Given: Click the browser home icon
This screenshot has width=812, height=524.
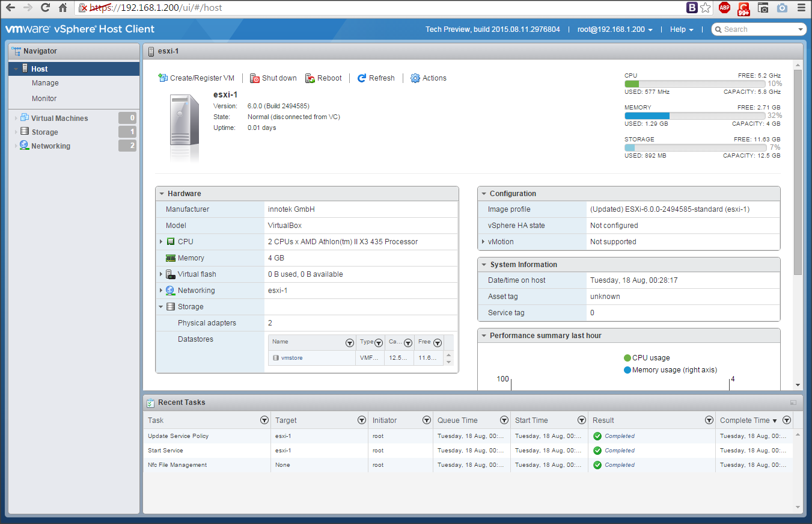Looking at the screenshot, I should [63, 8].
